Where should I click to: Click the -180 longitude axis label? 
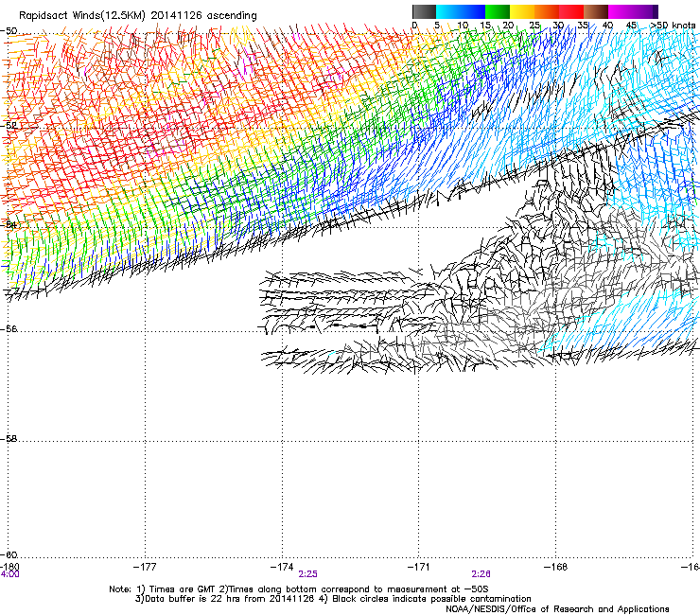tap(9, 567)
